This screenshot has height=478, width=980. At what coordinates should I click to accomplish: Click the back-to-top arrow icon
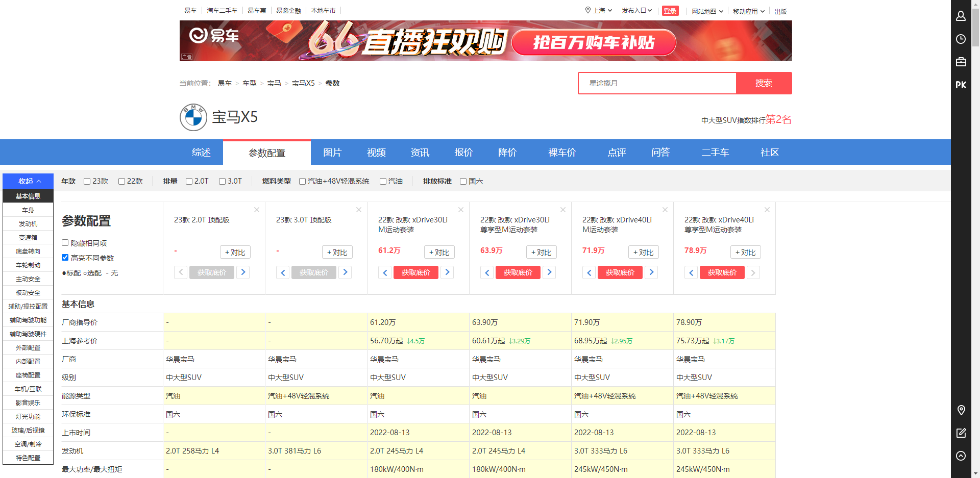point(961,456)
